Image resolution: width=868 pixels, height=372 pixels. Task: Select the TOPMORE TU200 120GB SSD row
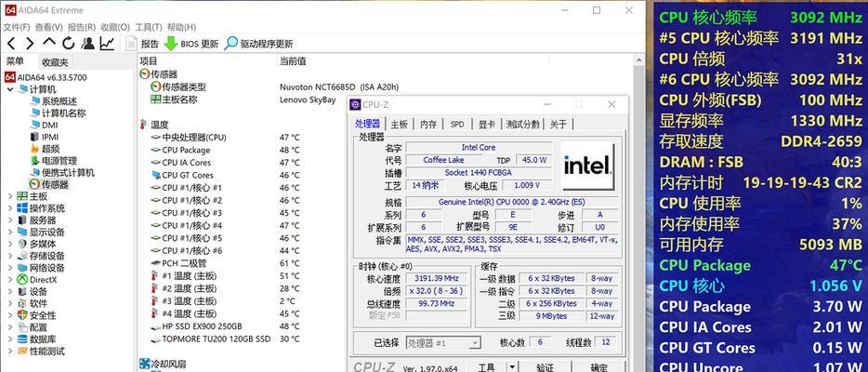225,339
